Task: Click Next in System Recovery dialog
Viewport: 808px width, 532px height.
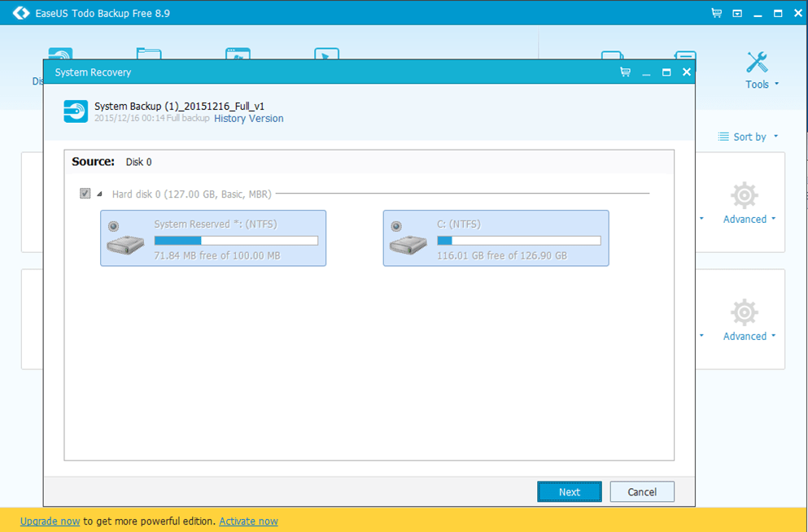Action: tap(570, 492)
